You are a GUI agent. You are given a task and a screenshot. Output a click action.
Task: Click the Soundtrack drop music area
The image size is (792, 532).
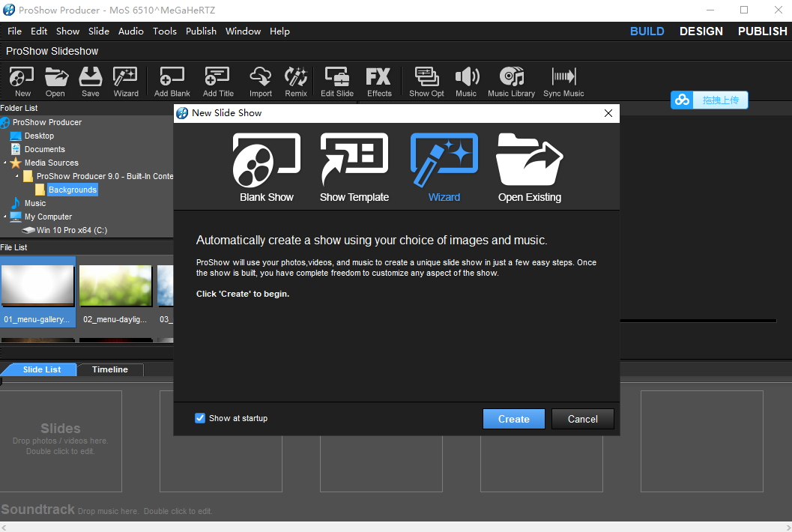pyautogui.click(x=106, y=510)
